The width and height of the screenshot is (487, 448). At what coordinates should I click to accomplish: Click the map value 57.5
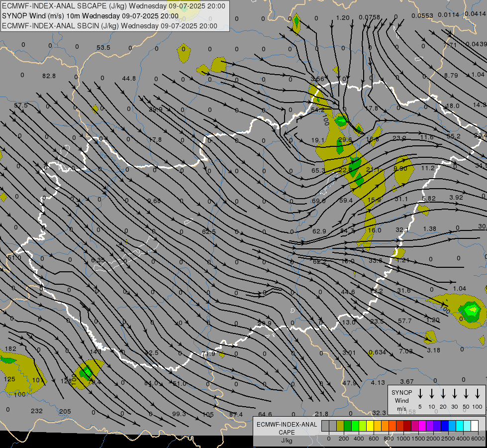[21, 106]
